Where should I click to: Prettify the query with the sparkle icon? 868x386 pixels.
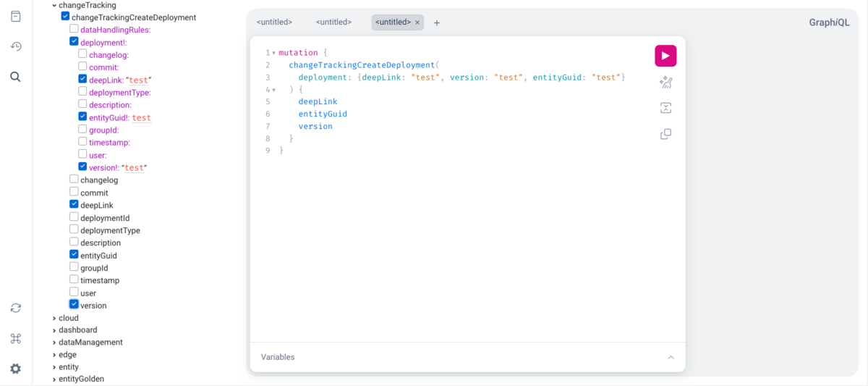[x=665, y=83]
